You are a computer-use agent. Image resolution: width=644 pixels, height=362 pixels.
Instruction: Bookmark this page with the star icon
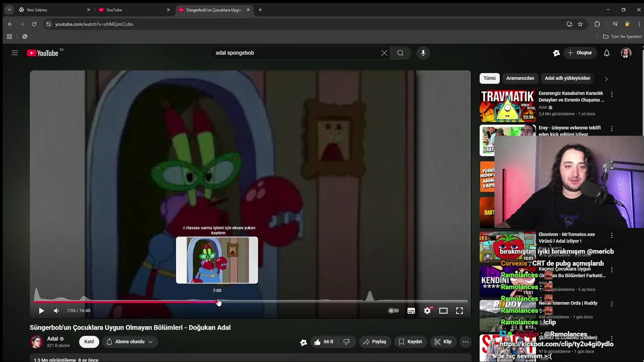click(x=580, y=24)
